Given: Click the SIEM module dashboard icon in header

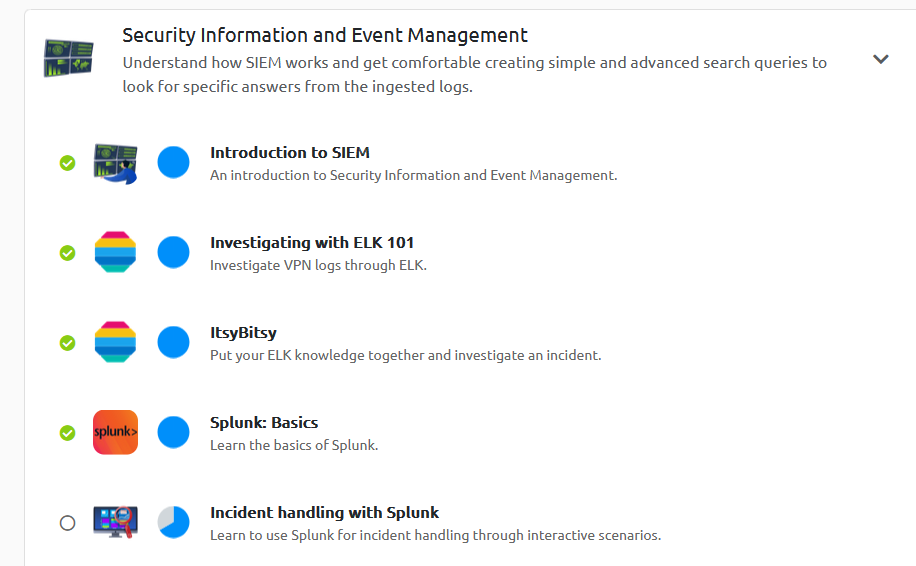Looking at the screenshot, I should coord(69,58).
